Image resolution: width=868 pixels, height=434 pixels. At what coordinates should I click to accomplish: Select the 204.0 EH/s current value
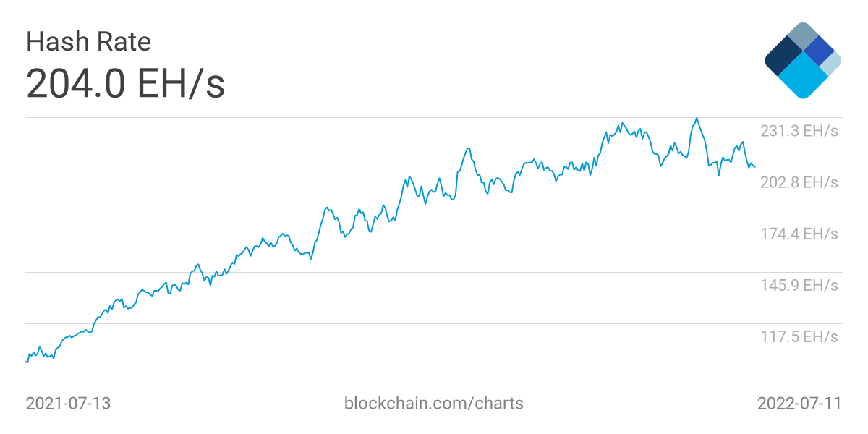[x=125, y=84]
